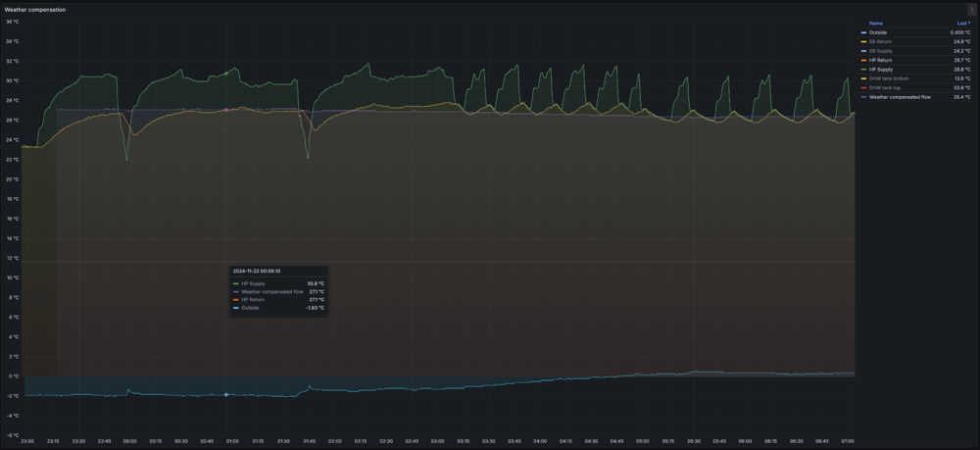The image size is (980, 450).
Task: Open the red DHW tank top swatch
Action: point(863,88)
